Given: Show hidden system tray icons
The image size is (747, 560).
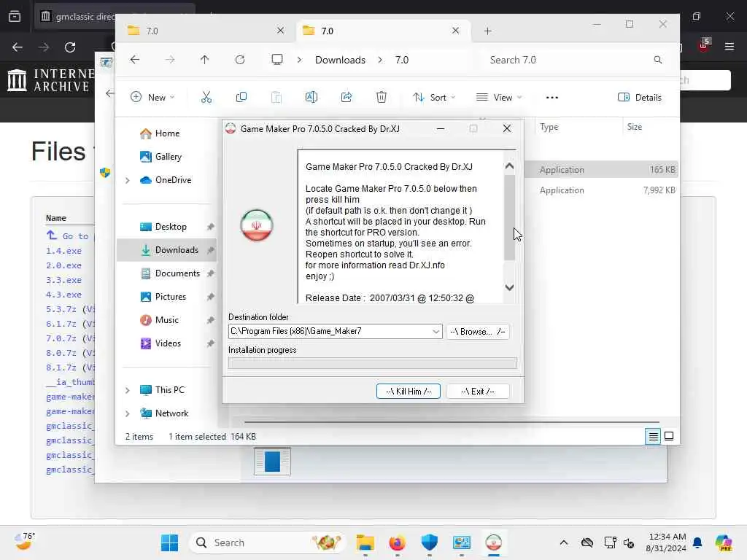Looking at the screenshot, I should coord(564,542).
